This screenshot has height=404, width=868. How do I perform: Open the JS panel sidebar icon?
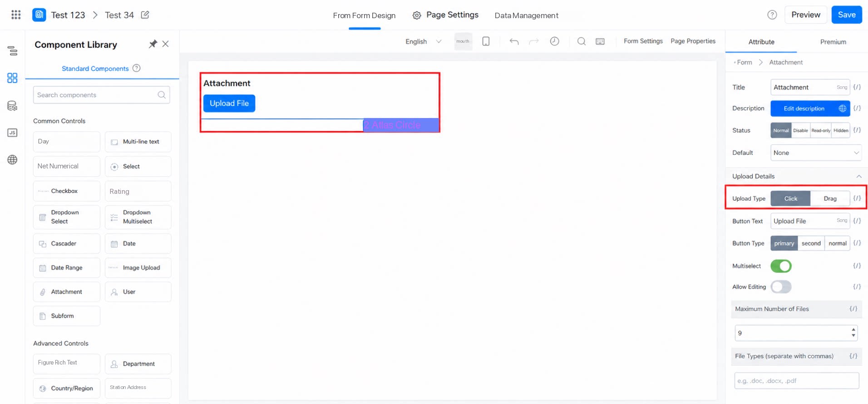[12, 133]
